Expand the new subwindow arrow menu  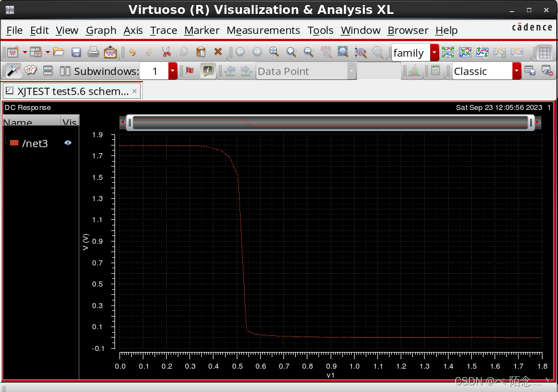[48, 52]
